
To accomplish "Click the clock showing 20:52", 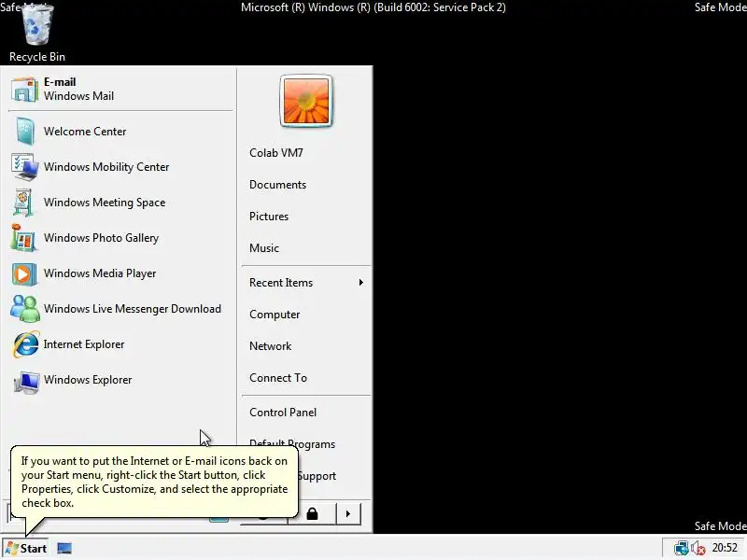I will (725, 548).
